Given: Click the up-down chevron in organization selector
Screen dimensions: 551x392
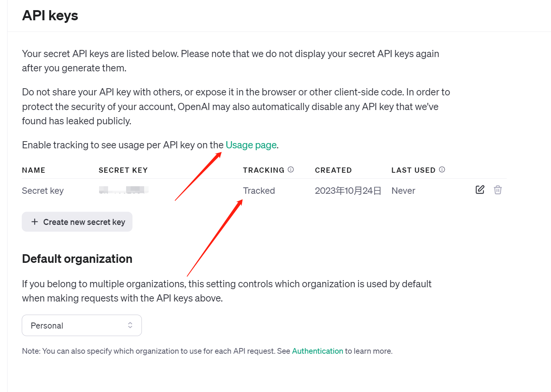Looking at the screenshot, I should coord(130,325).
